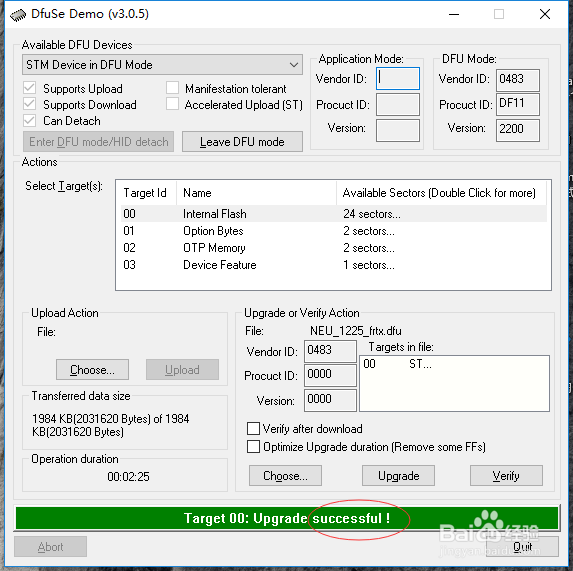Click 24 sectors... cell of Internal Flash
573x571 pixels.
(372, 214)
